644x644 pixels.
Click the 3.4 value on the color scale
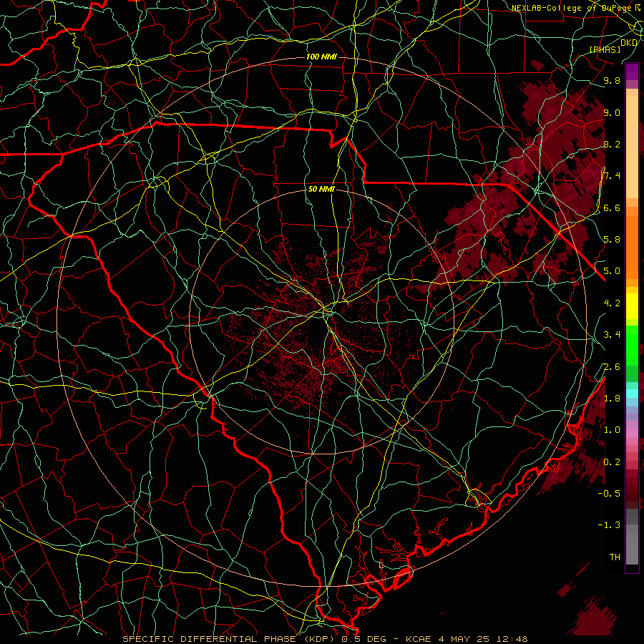pyautogui.click(x=612, y=335)
